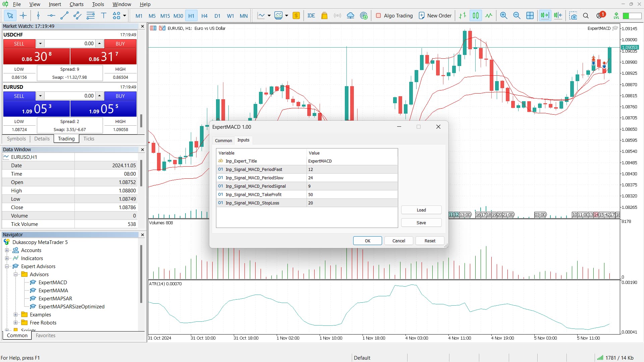Image resolution: width=644 pixels, height=362 pixels.
Task: Click Cancel in the ExpertMACD dialog
Action: click(x=398, y=241)
